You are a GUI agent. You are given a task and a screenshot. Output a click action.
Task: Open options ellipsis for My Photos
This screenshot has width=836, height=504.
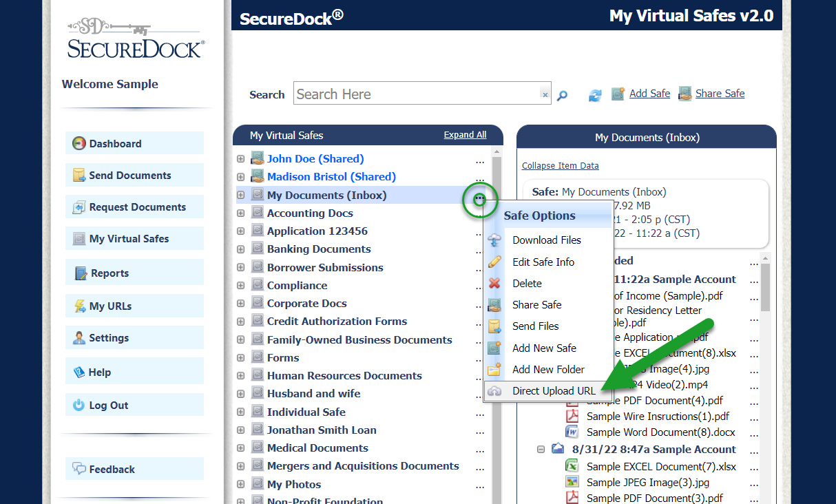click(x=480, y=487)
